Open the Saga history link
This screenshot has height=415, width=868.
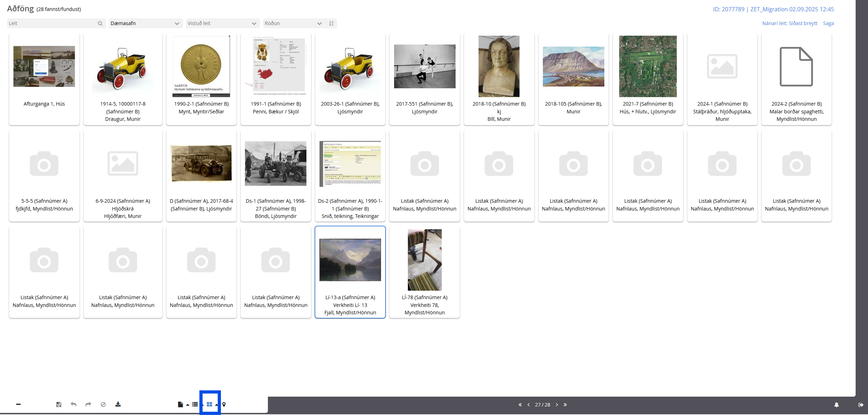click(x=828, y=23)
